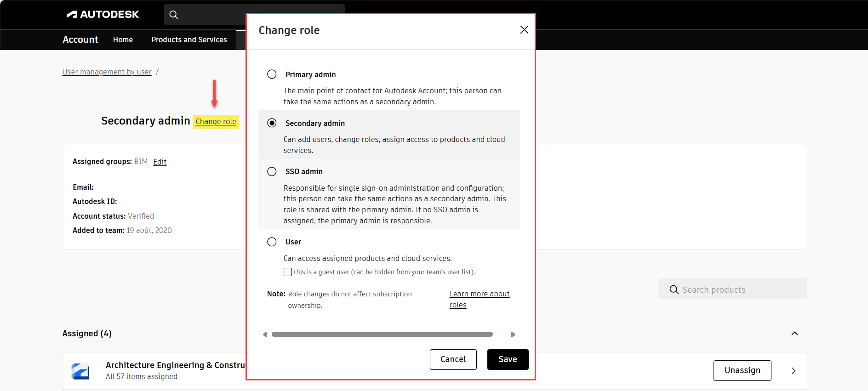Click the Primary admin label
This screenshot has height=391, width=868.
311,74
